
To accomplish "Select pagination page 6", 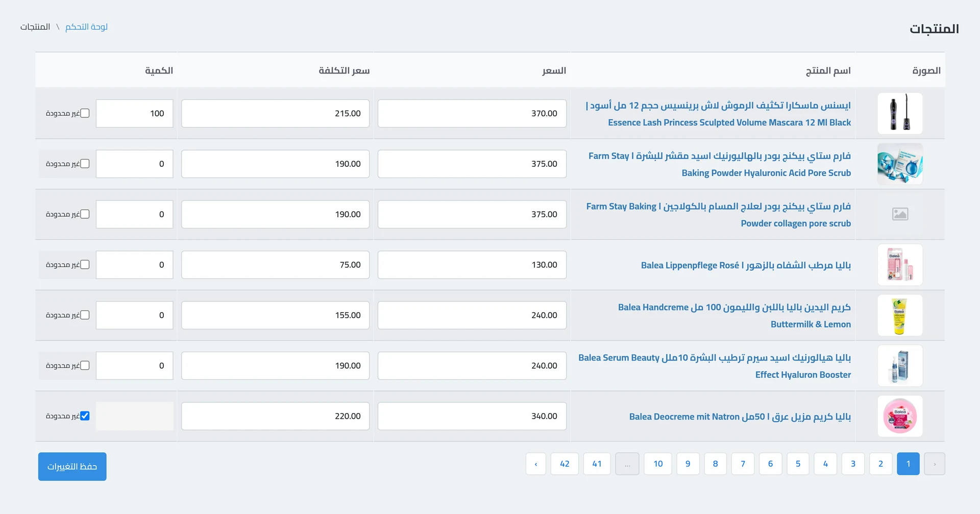I will click(770, 464).
